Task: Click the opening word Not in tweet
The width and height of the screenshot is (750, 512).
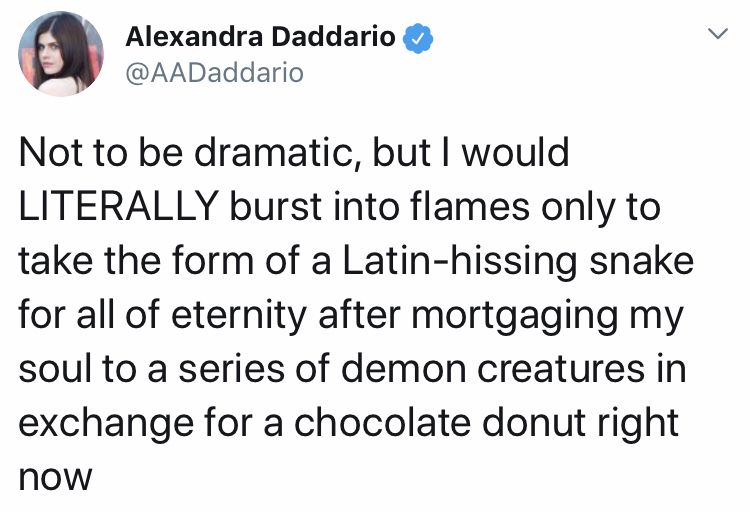Action: tap(49, 153)
